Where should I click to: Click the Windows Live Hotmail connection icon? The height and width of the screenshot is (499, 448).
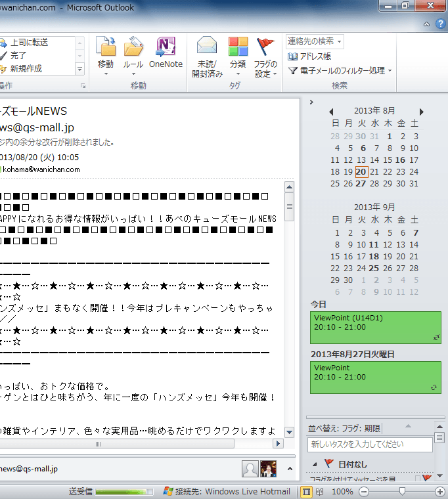pos(168,491)
